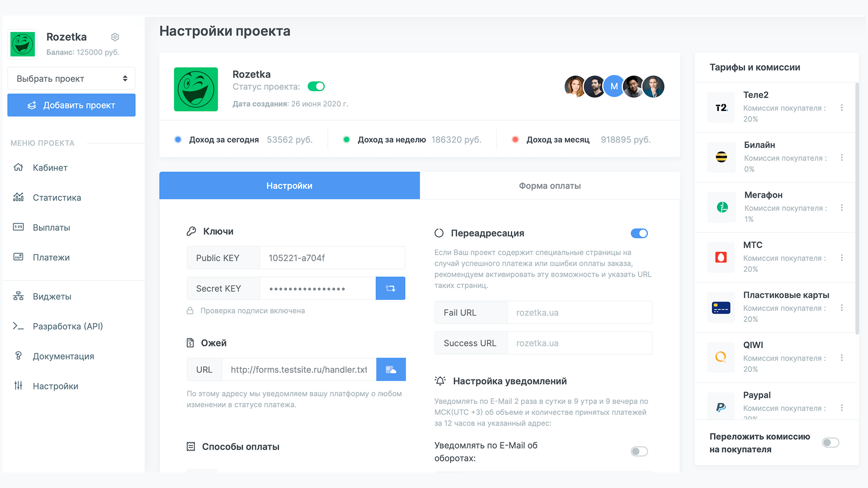Open the Выбрать проект dropdown
The image size is (868, 488).
click(x=71, y=79)
